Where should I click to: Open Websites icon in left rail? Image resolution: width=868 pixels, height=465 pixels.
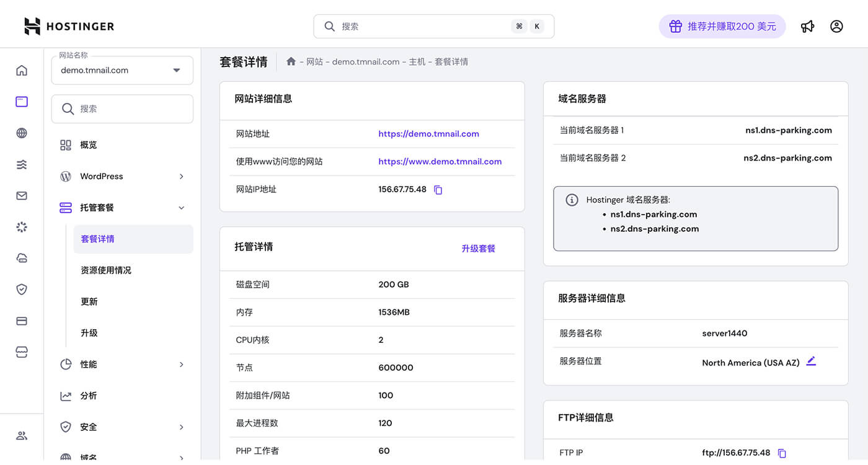pyautogui.click(x=22, y=102)
